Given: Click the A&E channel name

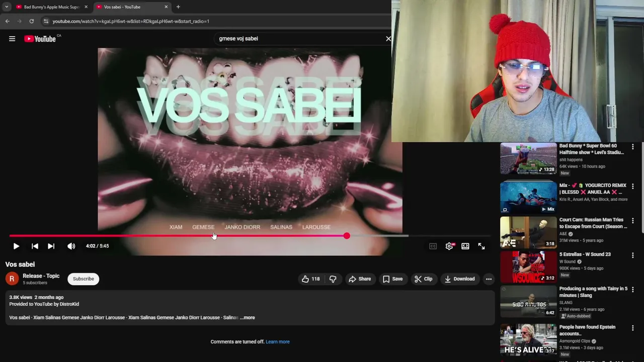Looking at the screenshot, I should 563,234.
